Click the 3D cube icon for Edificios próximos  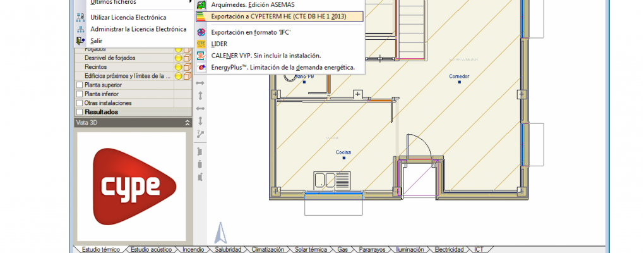click(188, 76)
